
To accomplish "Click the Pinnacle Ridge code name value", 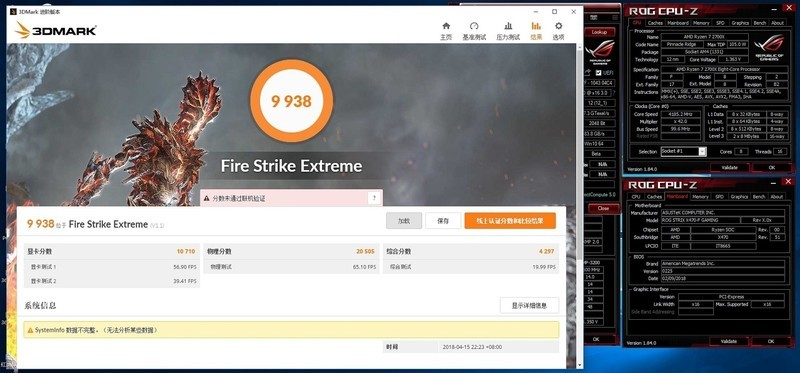I will click(683, 44).
